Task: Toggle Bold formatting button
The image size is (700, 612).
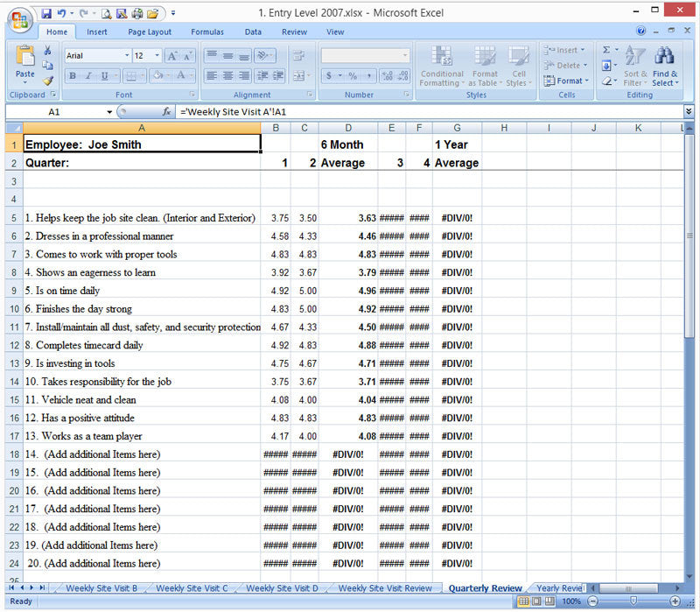Action: coord(73,75)
